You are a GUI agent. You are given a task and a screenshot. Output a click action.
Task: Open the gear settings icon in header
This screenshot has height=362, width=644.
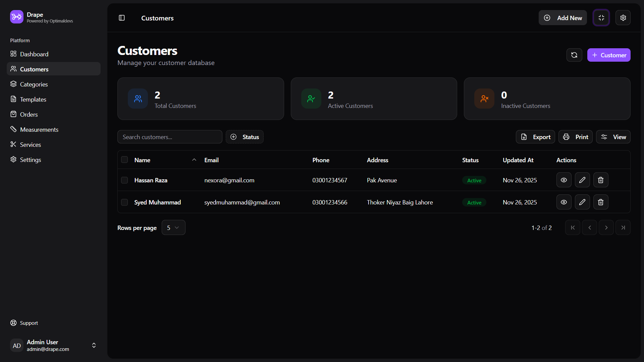click(x=623, y=18)
